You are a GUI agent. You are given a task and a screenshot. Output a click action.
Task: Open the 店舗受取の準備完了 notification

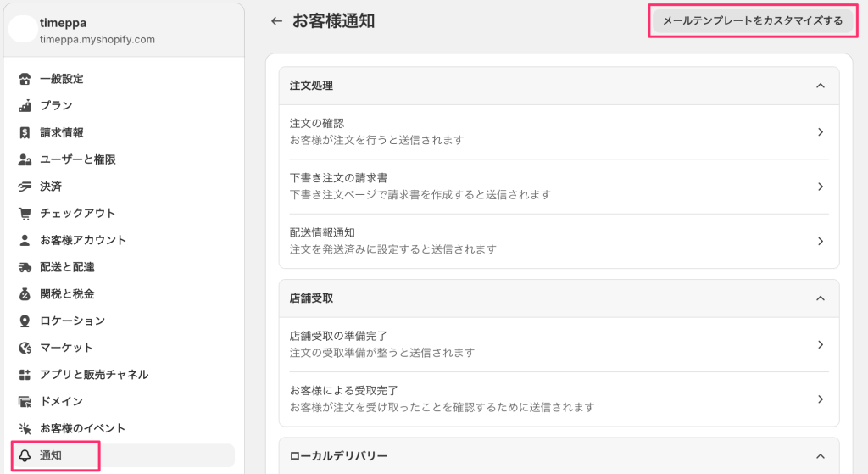tap(559, 344)
